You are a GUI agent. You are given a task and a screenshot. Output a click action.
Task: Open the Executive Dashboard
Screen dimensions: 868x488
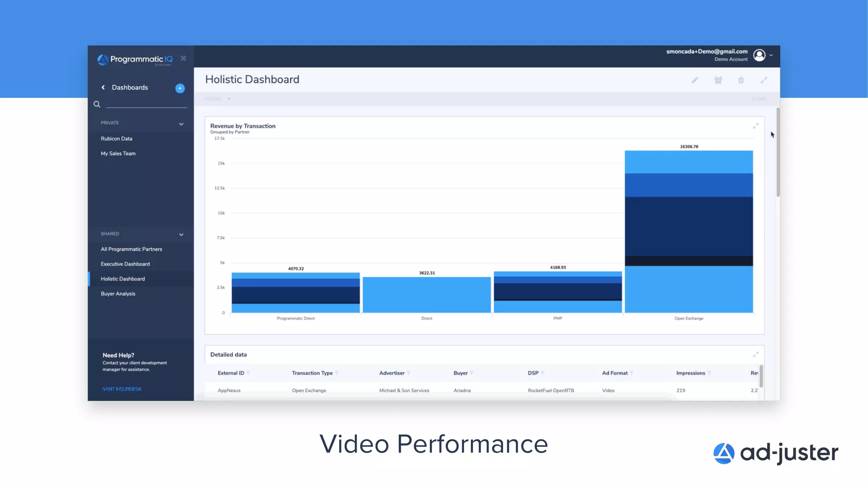125,264
